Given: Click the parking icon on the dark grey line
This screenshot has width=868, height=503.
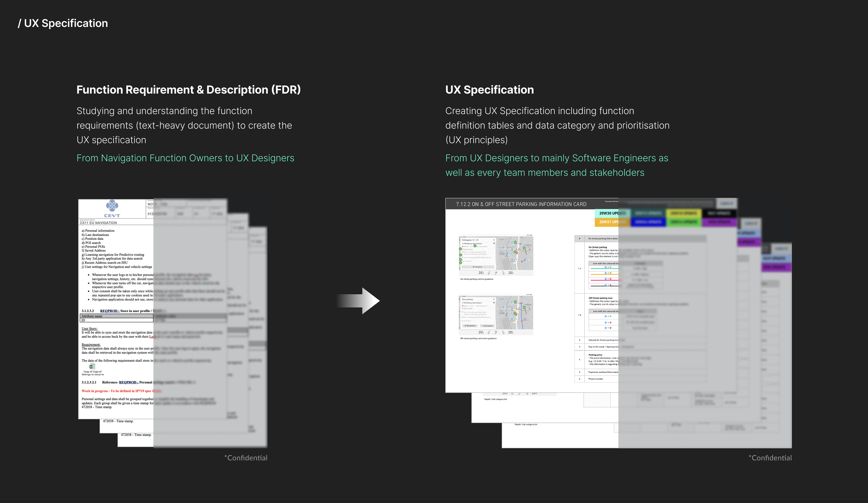Looking at the screenshot, I should click(606, 285).
